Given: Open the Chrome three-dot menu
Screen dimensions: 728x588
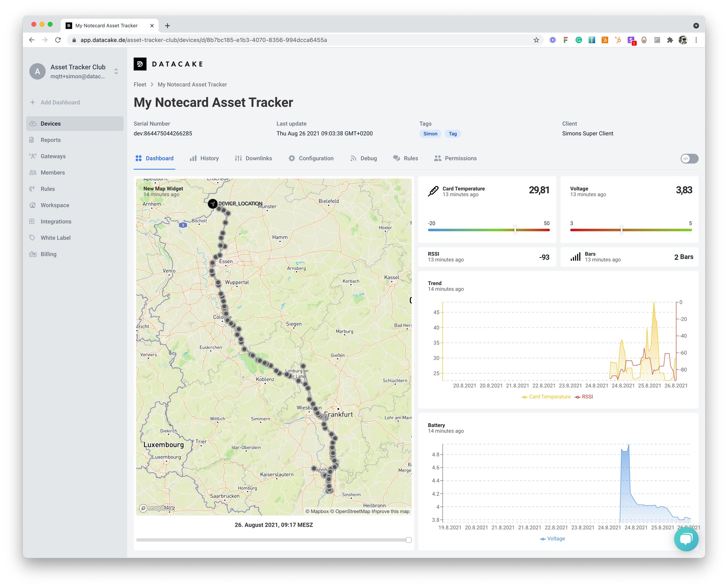Looking at the screenshot, I should coord(696,40).
